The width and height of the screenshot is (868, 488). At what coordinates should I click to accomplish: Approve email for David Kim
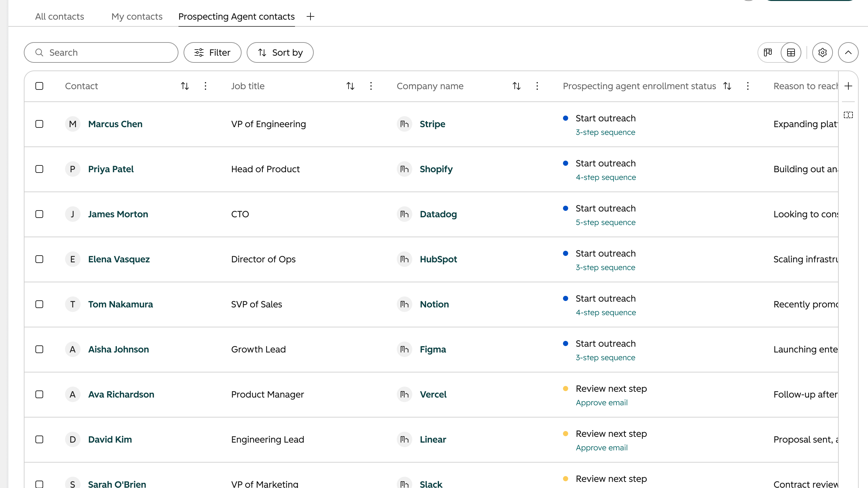(602, 448)
